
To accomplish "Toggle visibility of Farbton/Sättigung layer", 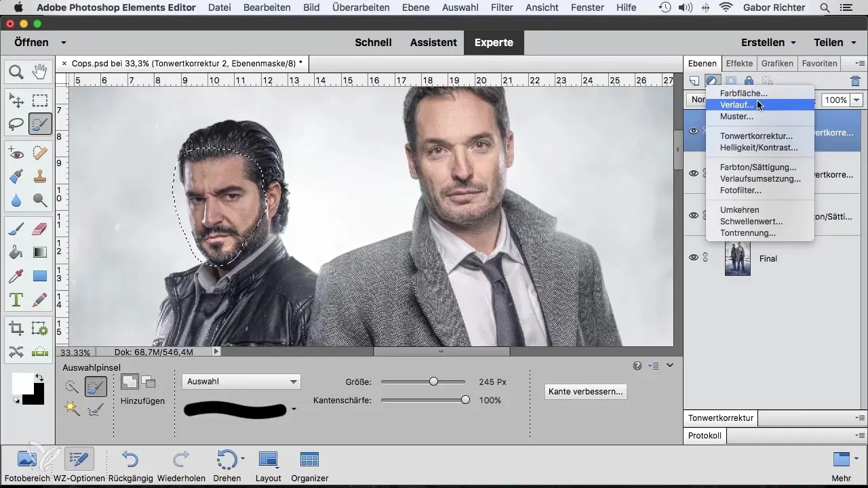I will pyautogui.click(x=694, y=216).
